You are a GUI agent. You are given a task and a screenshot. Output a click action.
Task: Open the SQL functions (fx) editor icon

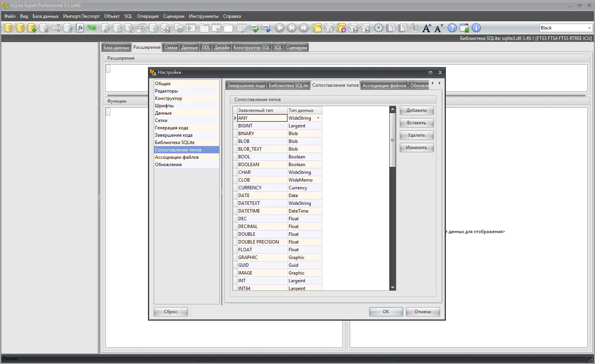[x=80, y=28]
